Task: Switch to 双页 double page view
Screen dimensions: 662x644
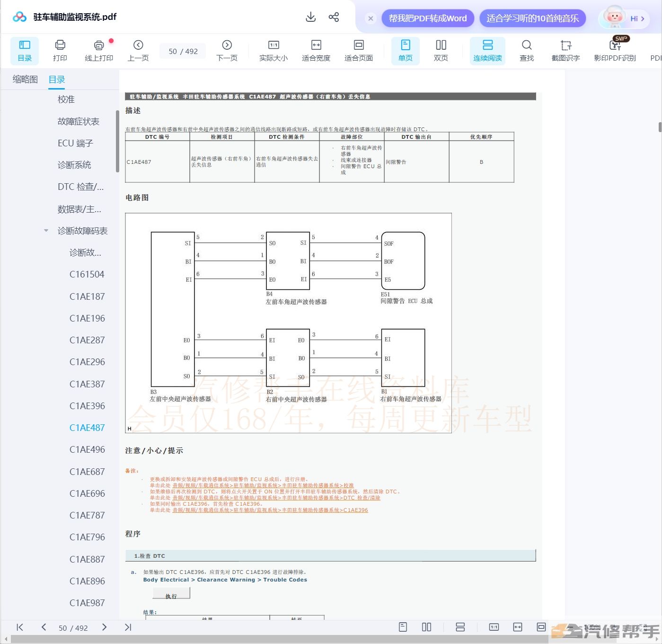Action: click(x=441, y=51)
